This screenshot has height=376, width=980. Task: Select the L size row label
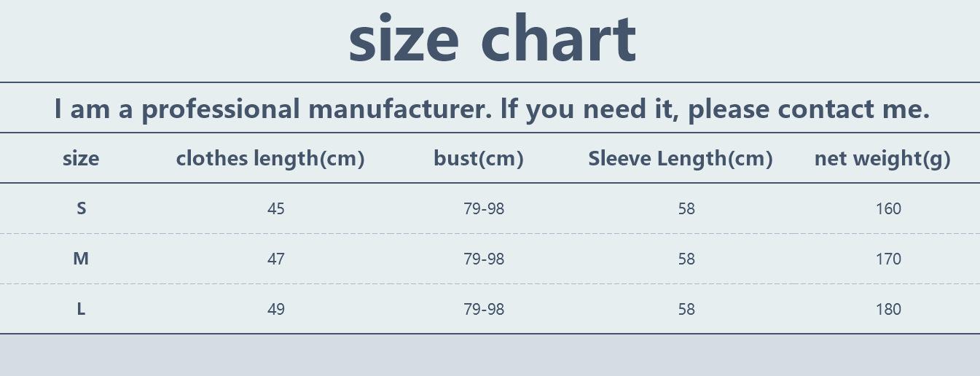81,309
